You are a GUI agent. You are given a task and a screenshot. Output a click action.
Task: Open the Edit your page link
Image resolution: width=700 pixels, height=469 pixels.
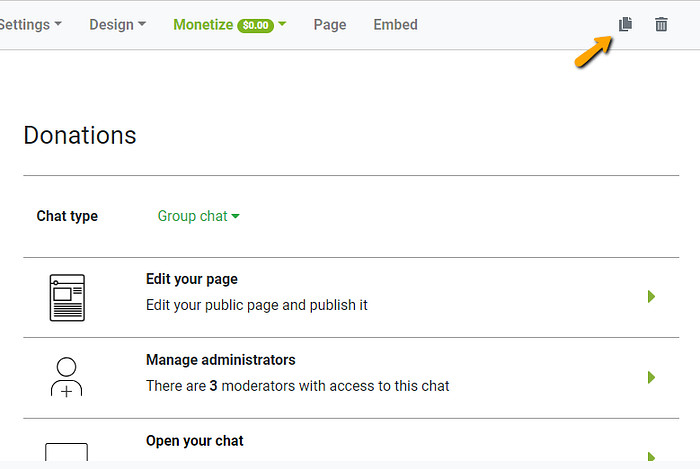tap(192, 279)
